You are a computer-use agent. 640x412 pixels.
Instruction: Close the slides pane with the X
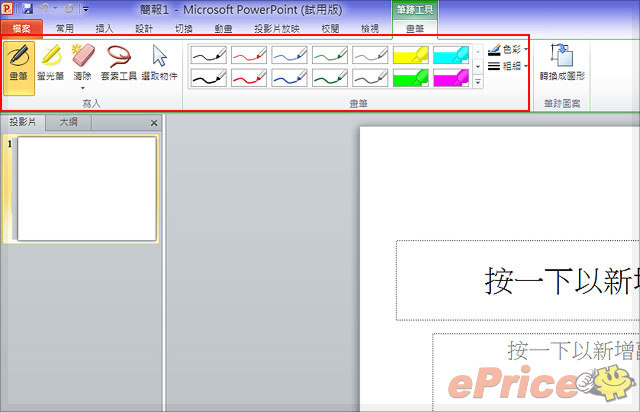coord(153,123)
